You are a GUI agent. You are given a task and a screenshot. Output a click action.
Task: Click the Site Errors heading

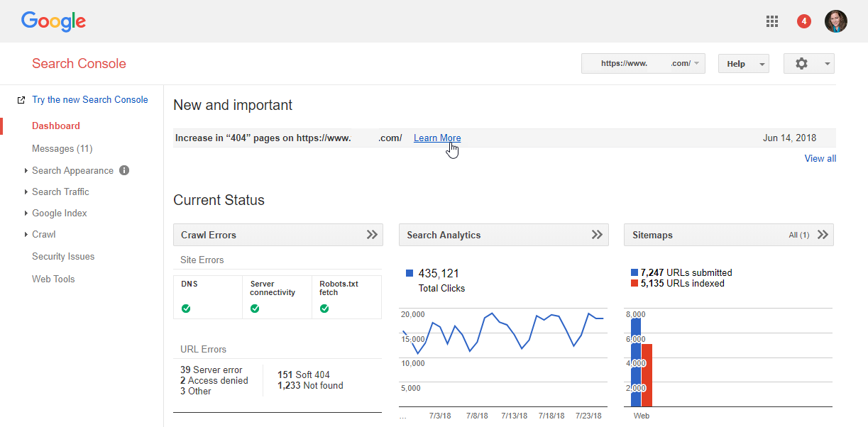(202, 260)
